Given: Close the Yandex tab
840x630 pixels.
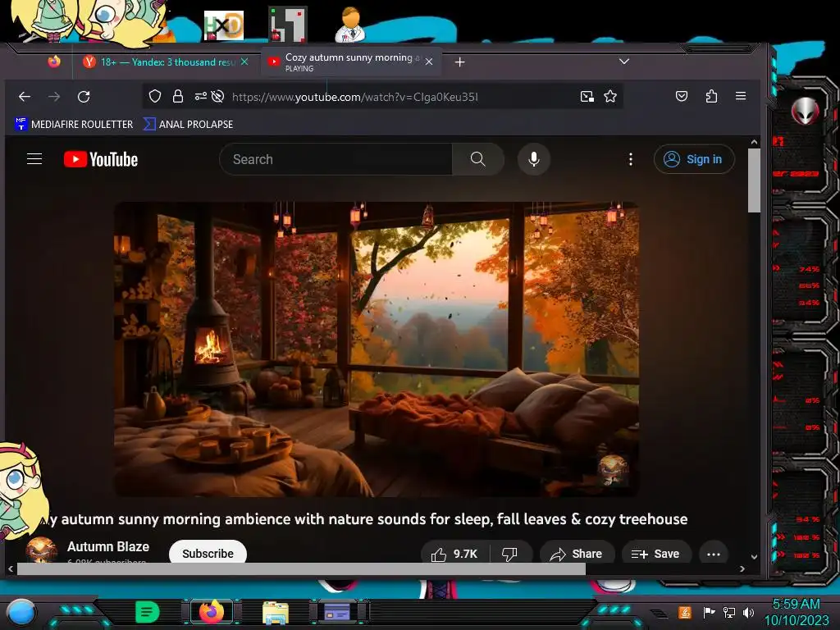Looking at the screenshot, I should (244, 62).
